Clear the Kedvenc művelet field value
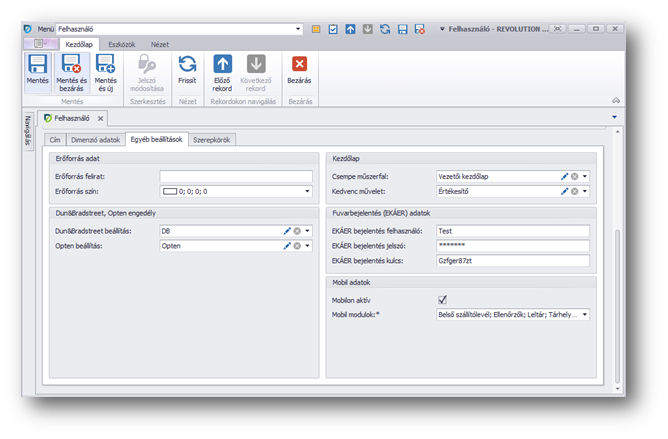 [x=575, y=189]
